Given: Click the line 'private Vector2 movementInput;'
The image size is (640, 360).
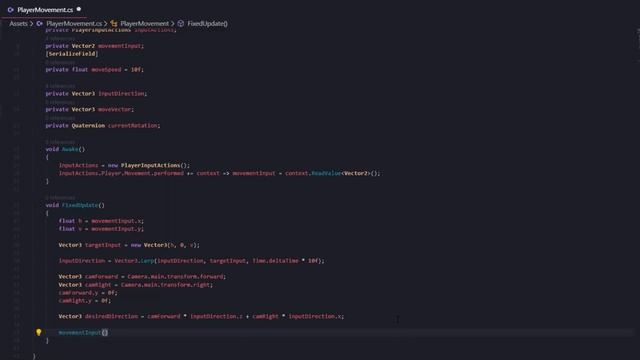Looking at the screenshot, I should [95, 46].
